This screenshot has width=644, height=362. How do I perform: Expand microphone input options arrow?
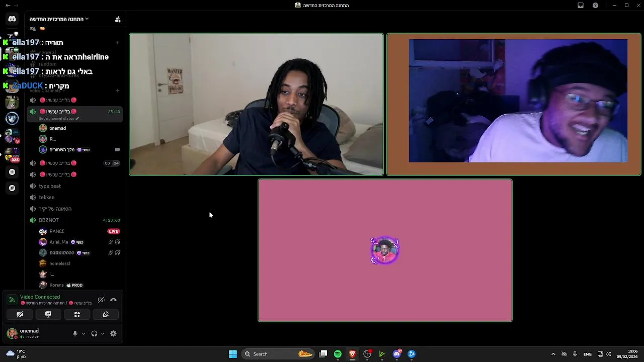coord(84,333)
